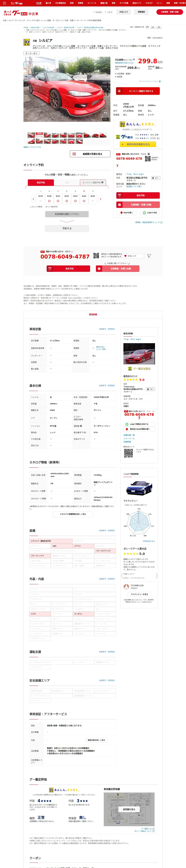Open the 画像をリクエストする link
186x868 pixels.
coord(32,147)
